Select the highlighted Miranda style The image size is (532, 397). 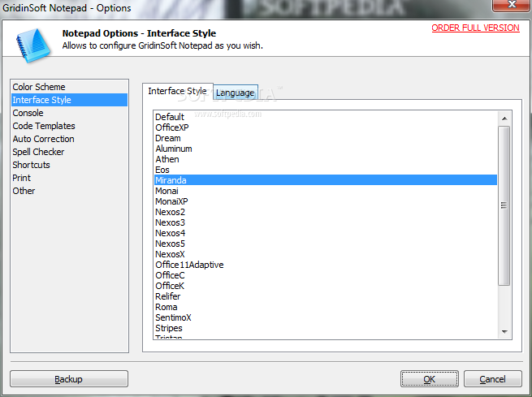326,180
